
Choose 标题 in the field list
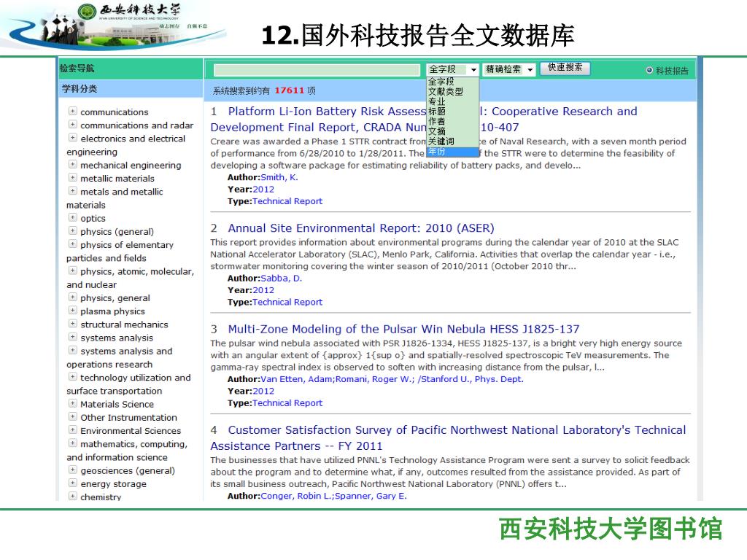(x=452, y=112)
